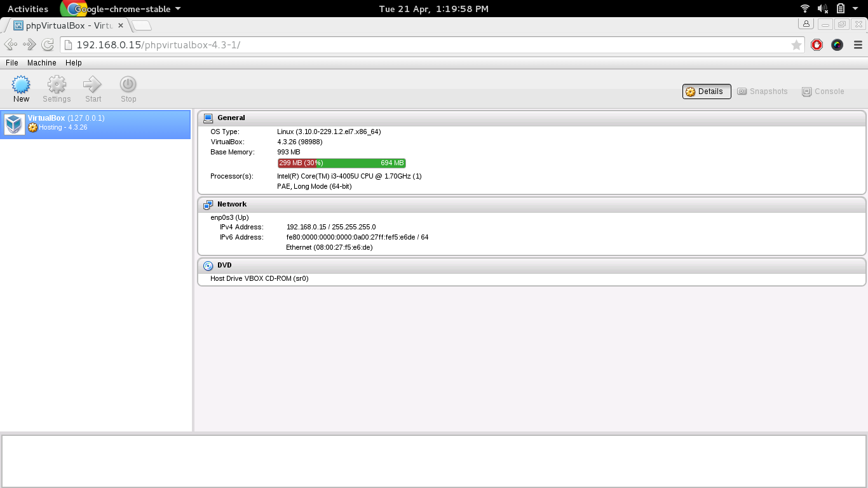The height and width of the screenshot is (488, 868).
Task: Switch to the Console view
Action: 822,91
